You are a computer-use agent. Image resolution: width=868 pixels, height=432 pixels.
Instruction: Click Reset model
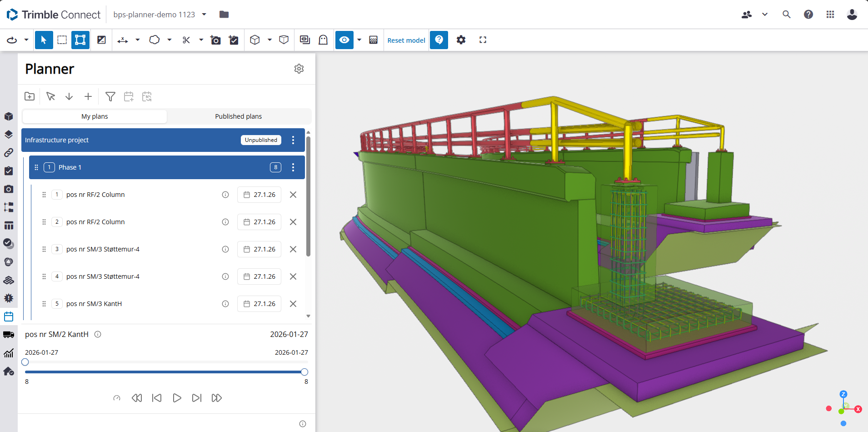click(x=406, y=40)
